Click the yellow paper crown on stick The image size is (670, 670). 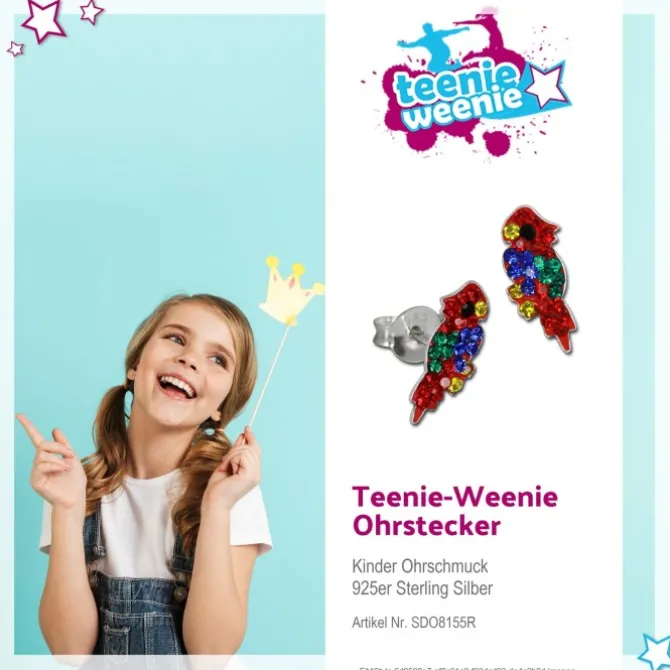point(291,291)
